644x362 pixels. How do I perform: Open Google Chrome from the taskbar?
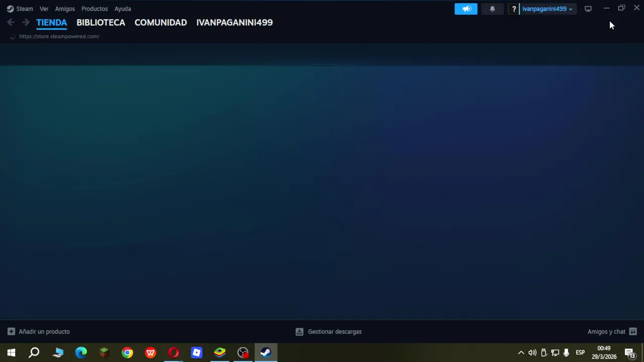coord(127,352)
